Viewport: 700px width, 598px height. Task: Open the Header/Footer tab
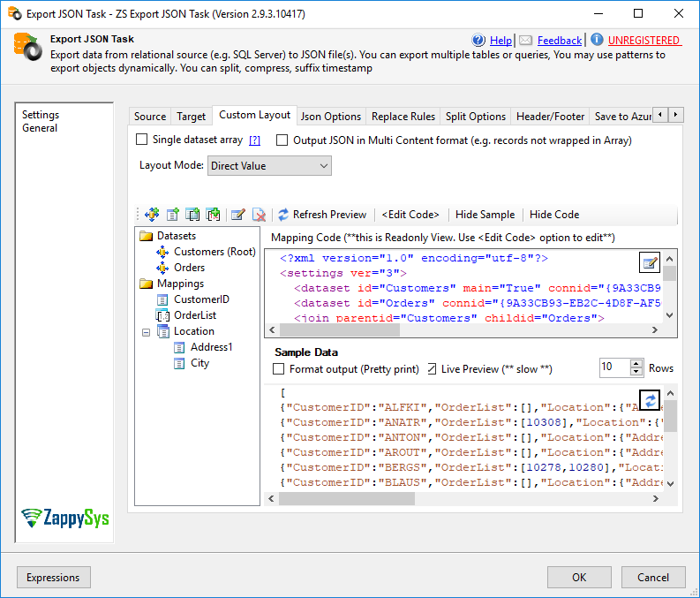550,117
